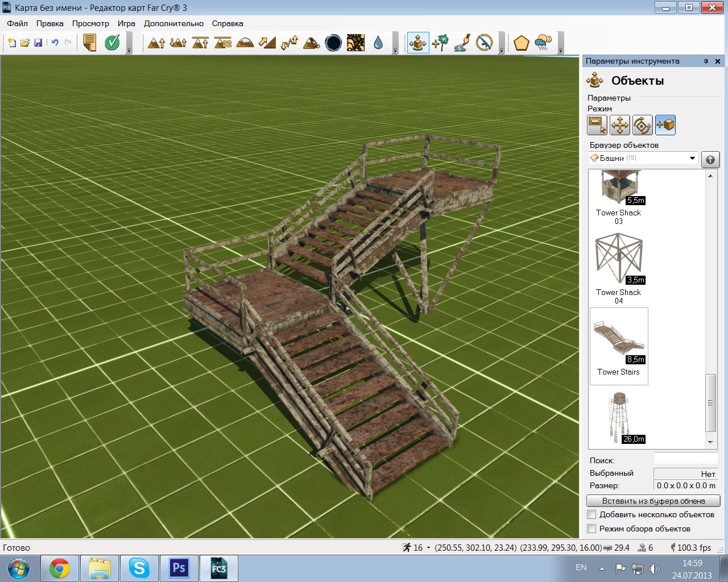The image size is (728, 582).
Task: Open the Правка menu
Action: 50,23
